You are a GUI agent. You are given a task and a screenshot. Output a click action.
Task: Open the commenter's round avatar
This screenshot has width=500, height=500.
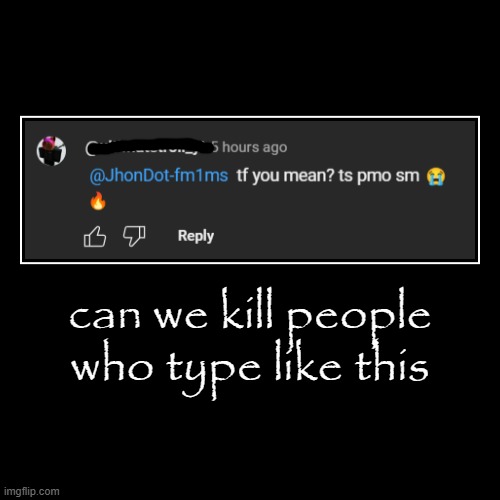click(51, 151)
